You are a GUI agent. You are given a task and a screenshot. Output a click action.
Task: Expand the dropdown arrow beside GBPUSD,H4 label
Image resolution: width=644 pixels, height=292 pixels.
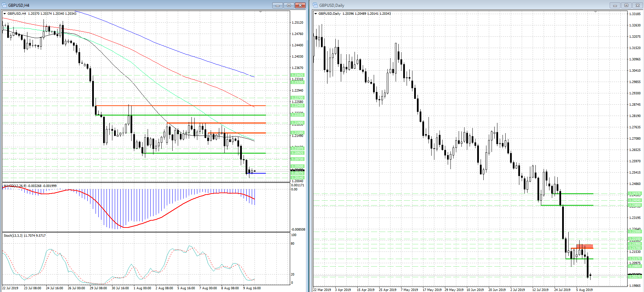[5, 14]
